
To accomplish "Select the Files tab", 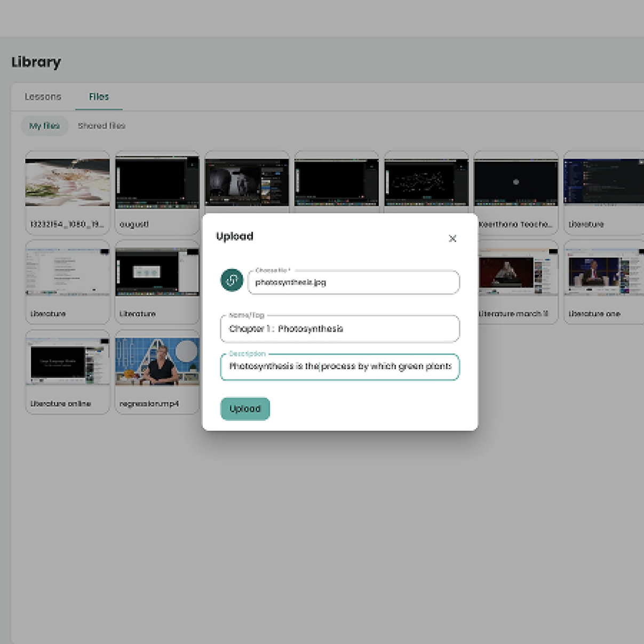I will click(99, 97).
